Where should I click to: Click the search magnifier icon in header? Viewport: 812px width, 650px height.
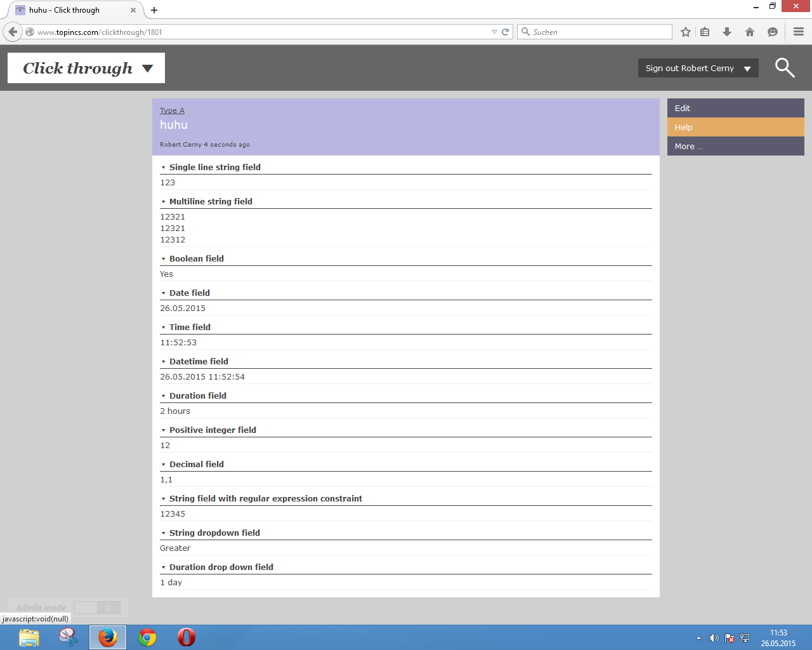coord(785,67)
